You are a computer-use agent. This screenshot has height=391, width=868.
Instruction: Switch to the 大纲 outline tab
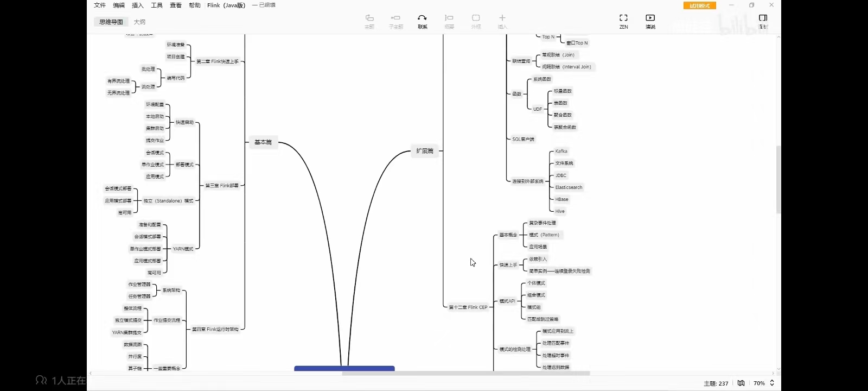[139, 22]
